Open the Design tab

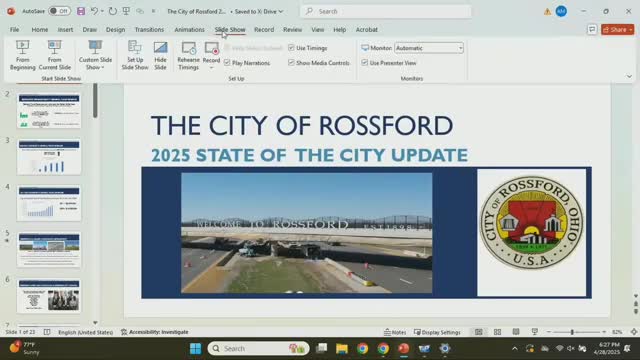(116, 29)
